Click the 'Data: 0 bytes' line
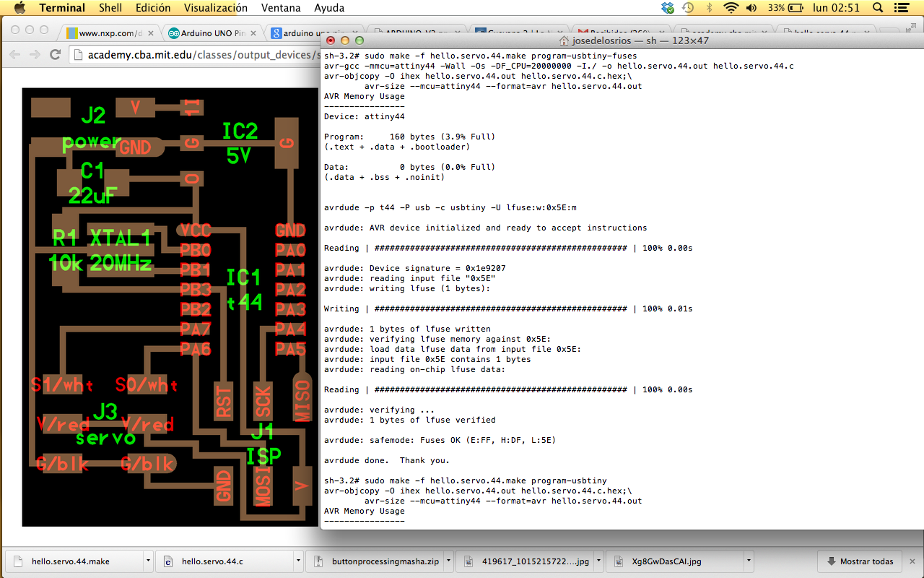 point(410,167)
